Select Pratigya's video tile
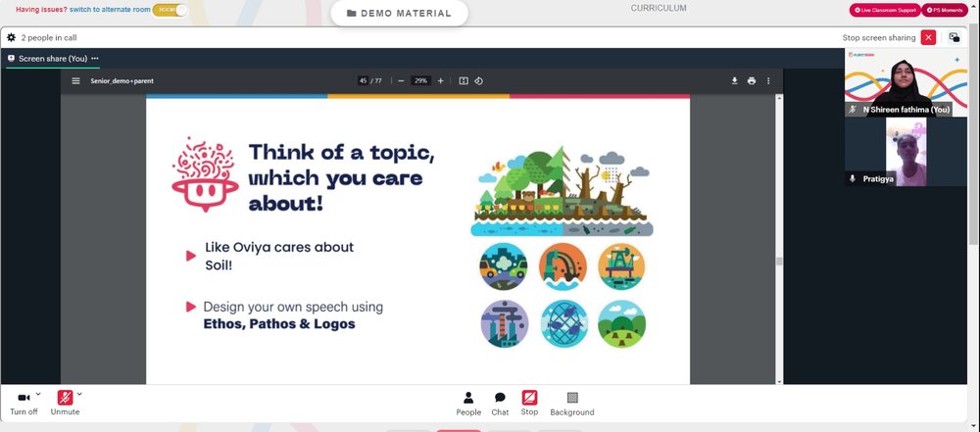The width and height of the screenshot is (980, 432). (906, 152)
